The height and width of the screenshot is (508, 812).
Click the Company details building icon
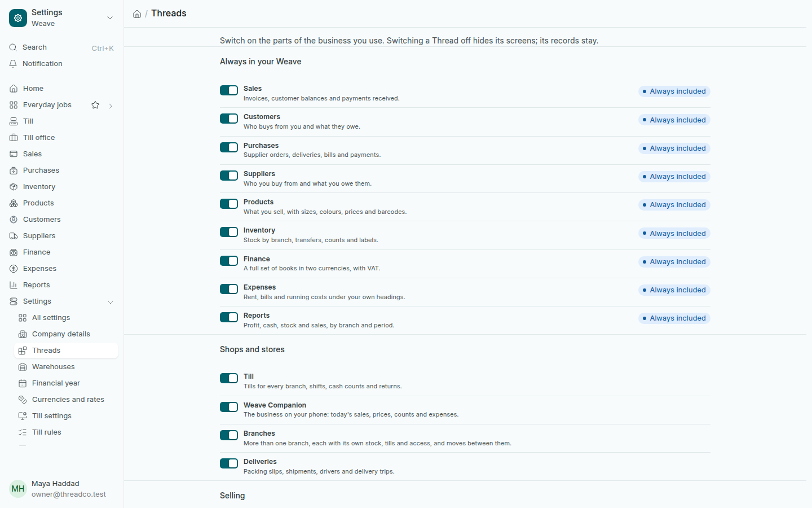[23, 334]
